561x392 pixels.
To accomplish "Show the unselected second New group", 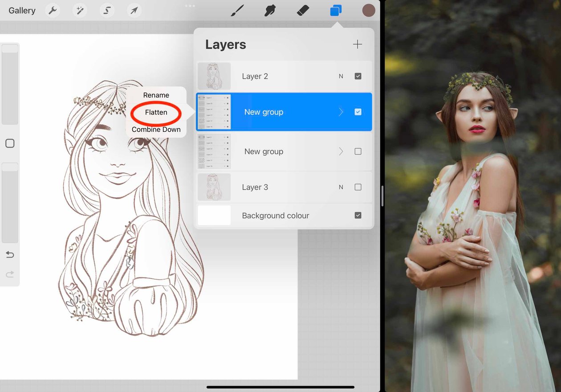I will (358, 151).
